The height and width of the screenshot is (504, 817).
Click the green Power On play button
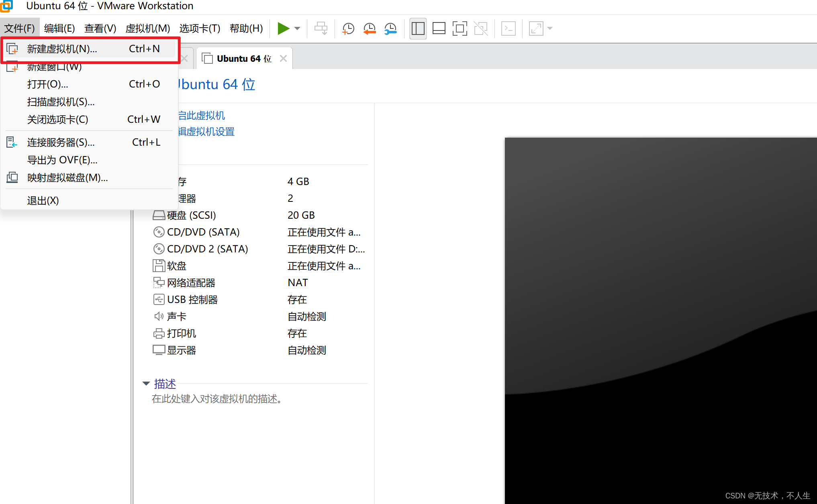(283, 28)
